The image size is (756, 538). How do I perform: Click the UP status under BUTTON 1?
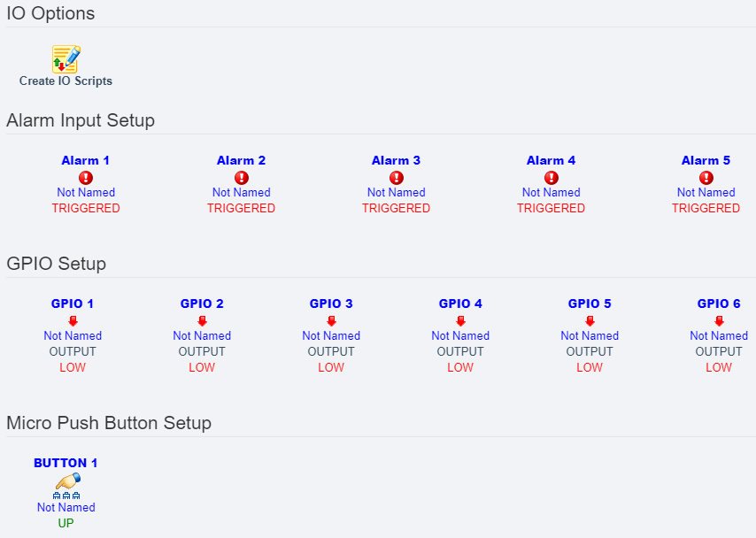coord(66,523)
